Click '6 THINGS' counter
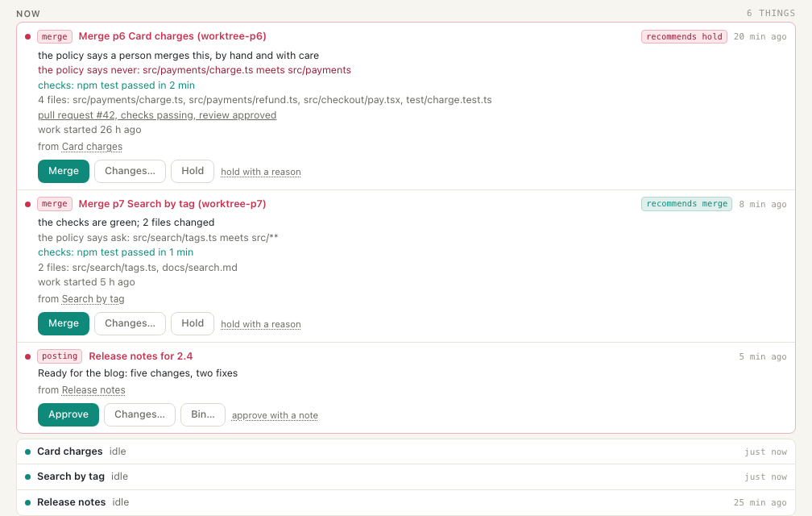 771,14
